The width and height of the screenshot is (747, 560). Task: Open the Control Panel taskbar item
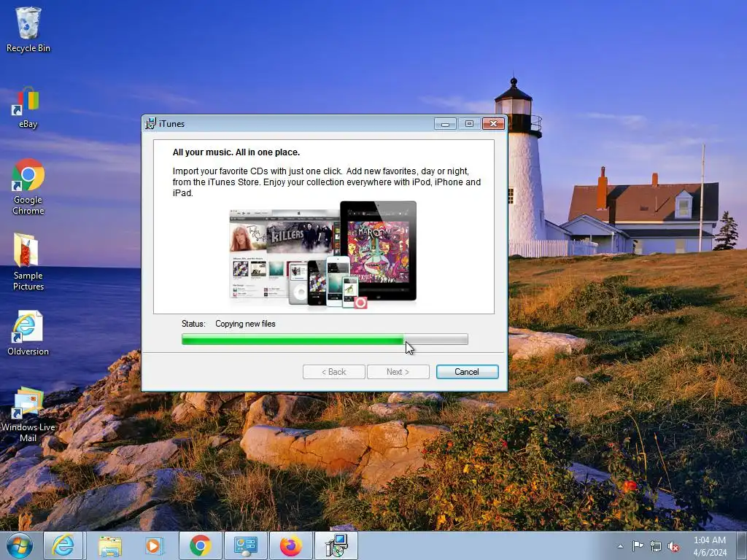point(246,545)
